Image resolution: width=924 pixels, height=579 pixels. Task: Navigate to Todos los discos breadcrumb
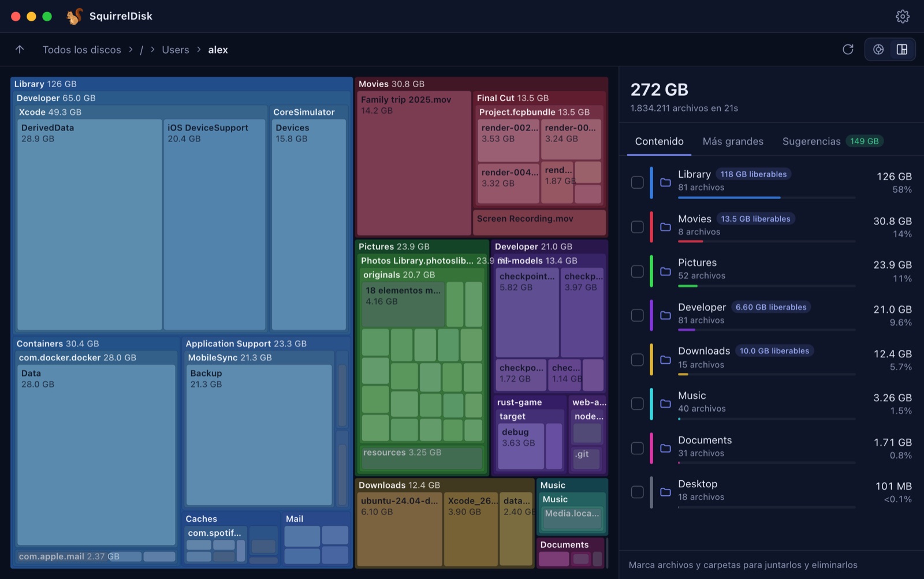tap(82, 50)
